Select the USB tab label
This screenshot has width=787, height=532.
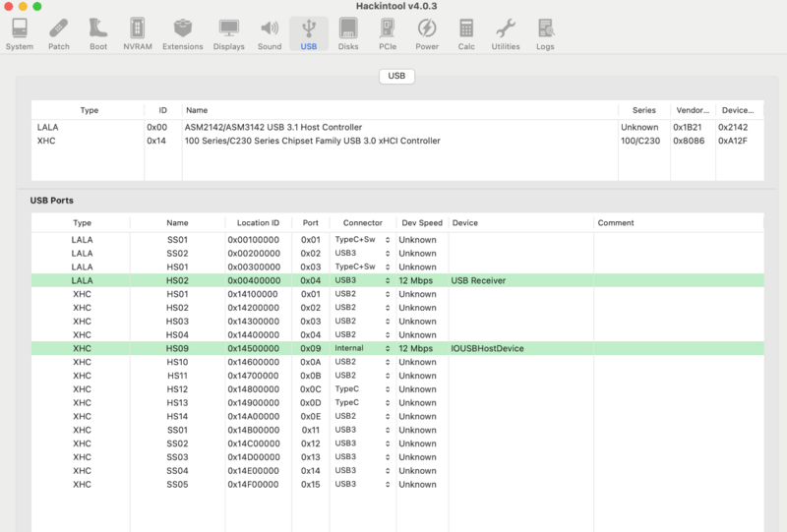click(x=396, y=76)
